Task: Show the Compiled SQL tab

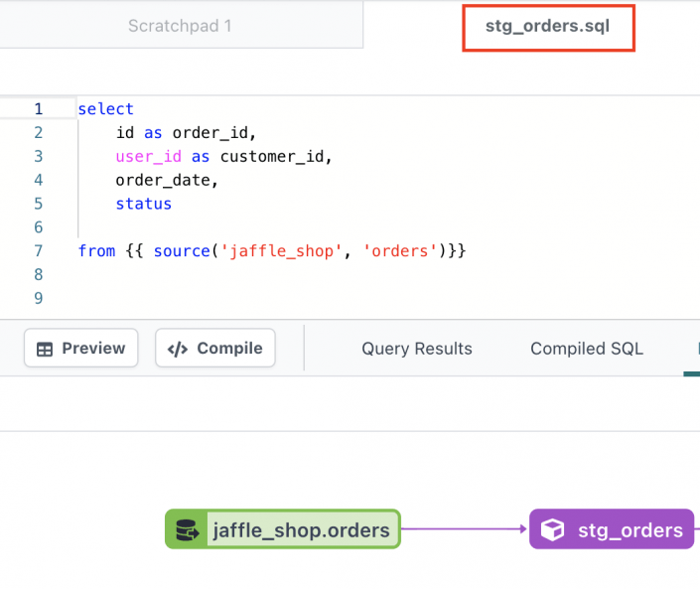Action: pyautogui.click(x=587, y=349)
